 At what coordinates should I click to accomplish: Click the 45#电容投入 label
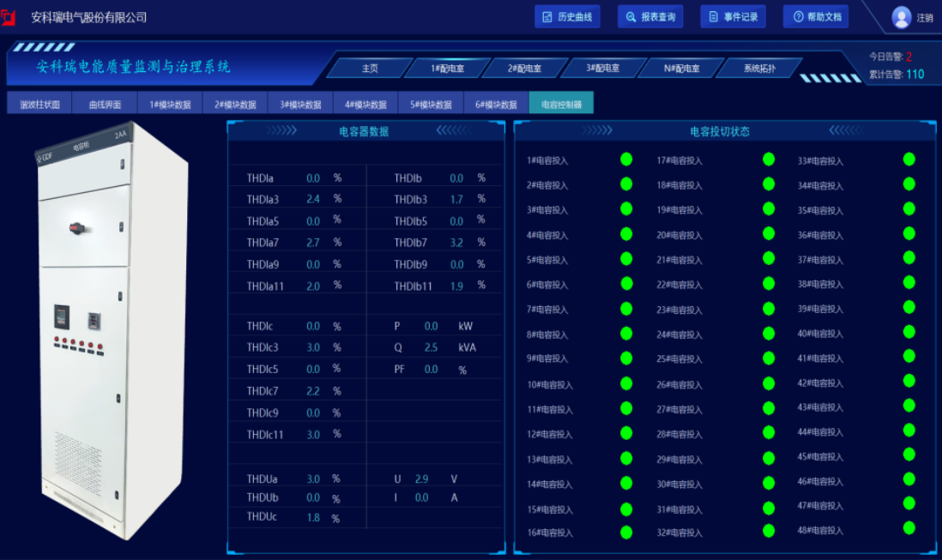[x=820, y=457]
